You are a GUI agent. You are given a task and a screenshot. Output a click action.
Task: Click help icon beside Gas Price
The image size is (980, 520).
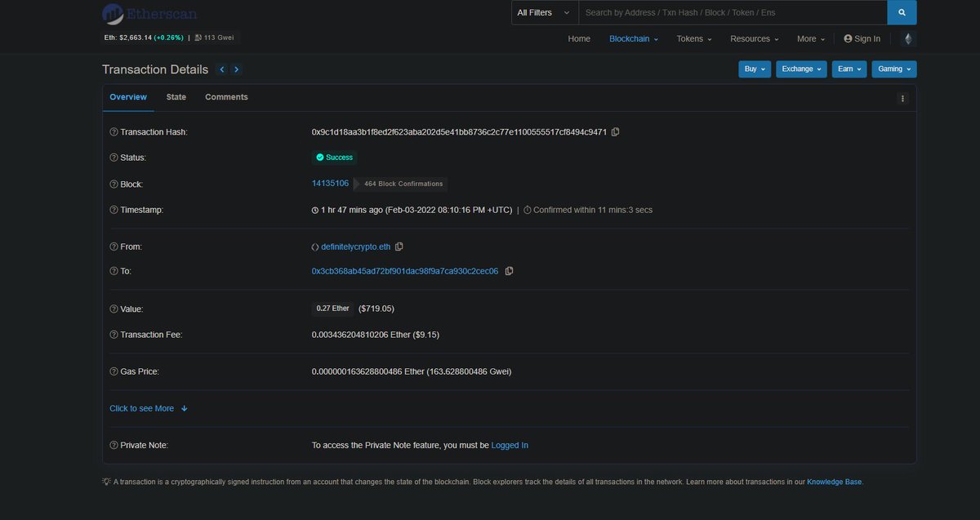click(x=114, y=371)
